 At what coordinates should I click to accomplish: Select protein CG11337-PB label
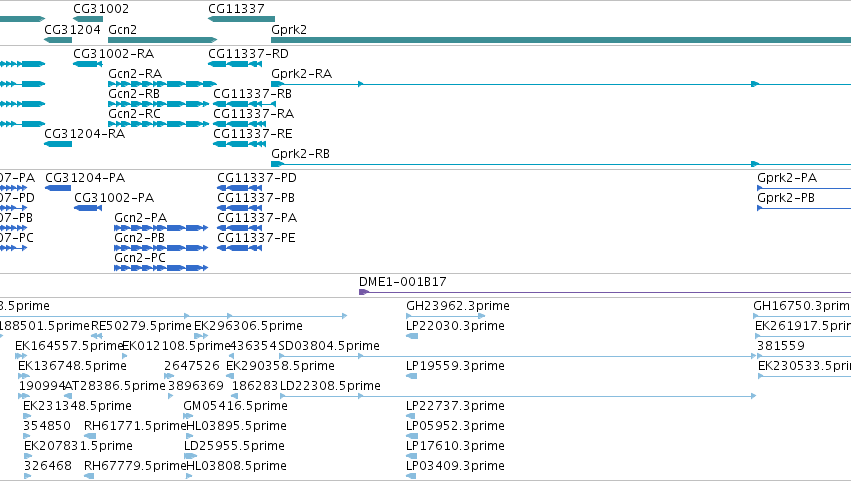(x=256, y=198)
